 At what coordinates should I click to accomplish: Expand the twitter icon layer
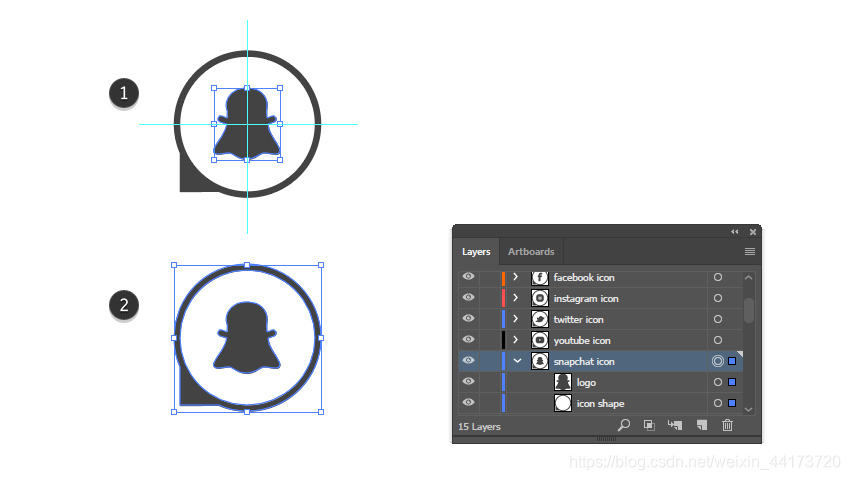[x=516, y=319]
